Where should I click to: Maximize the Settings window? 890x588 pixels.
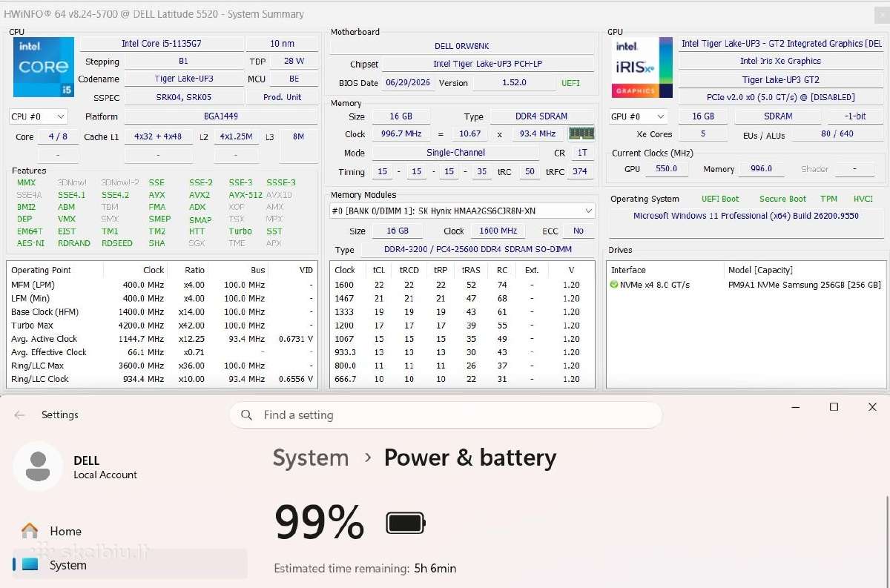[x=834, y=407]
